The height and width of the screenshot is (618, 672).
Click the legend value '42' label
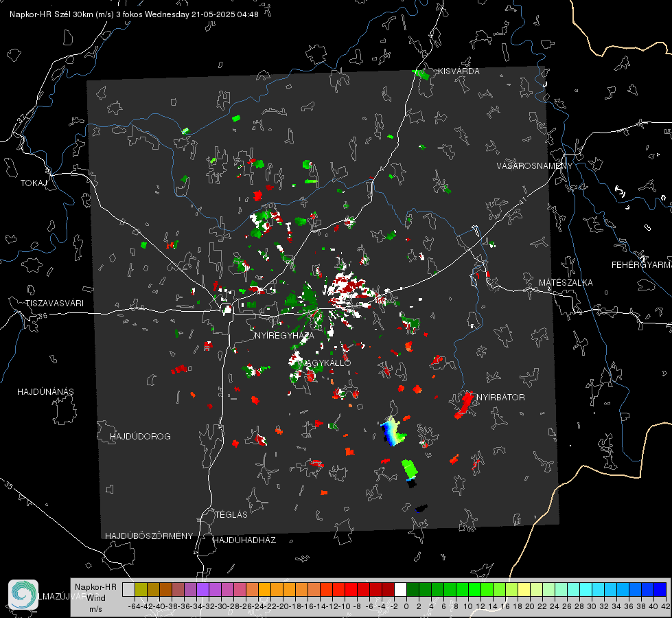pos(666,606)
